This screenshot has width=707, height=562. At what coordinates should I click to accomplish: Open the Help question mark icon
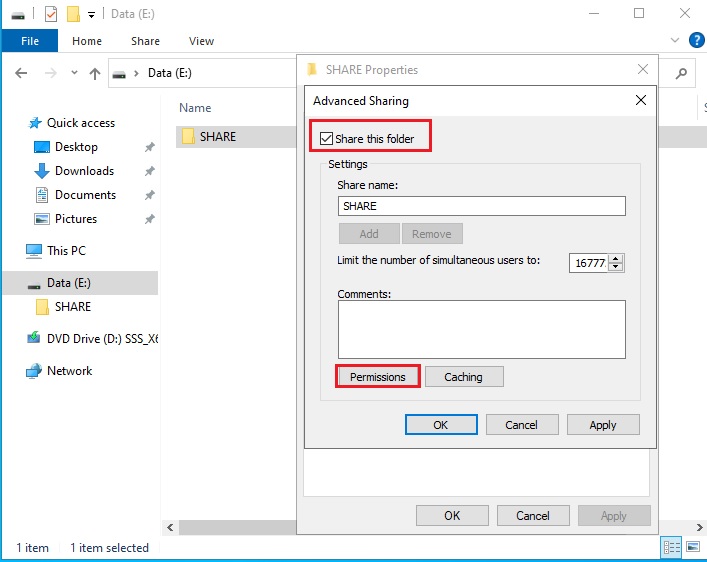point(695,41)
